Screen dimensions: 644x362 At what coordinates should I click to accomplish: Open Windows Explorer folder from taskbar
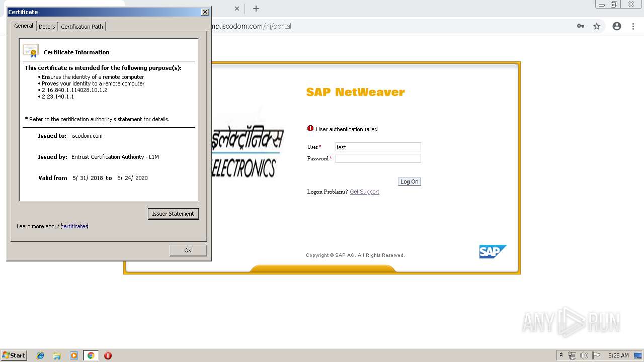57,355
